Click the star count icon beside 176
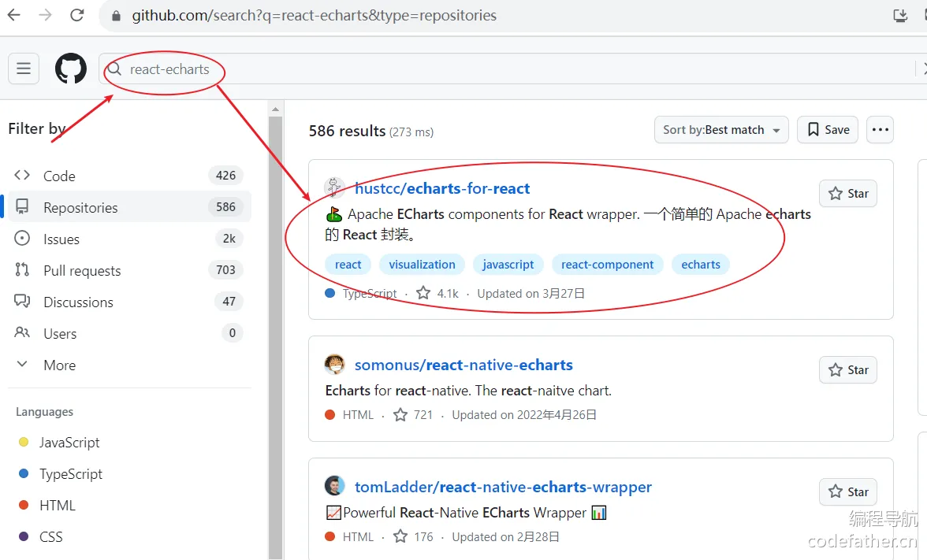Image resolution: width=927 pixels, height=560 pixels. tap(400, 536)
